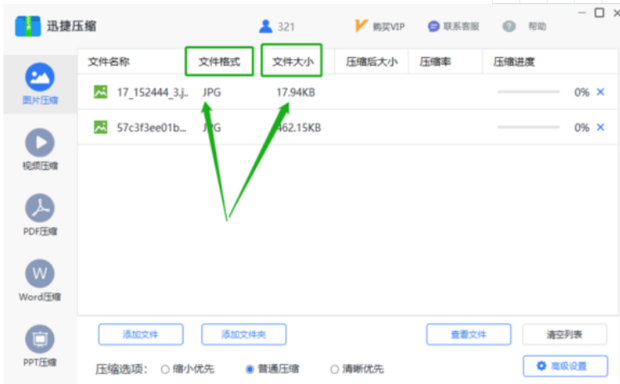This screenshot has width=620, height=384.
Task: Click the 购买VIP icon
Action: (x=360, y=26)
